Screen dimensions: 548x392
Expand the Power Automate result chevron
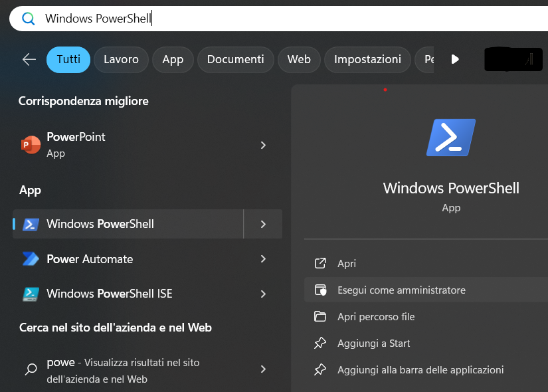click(263, 258)
